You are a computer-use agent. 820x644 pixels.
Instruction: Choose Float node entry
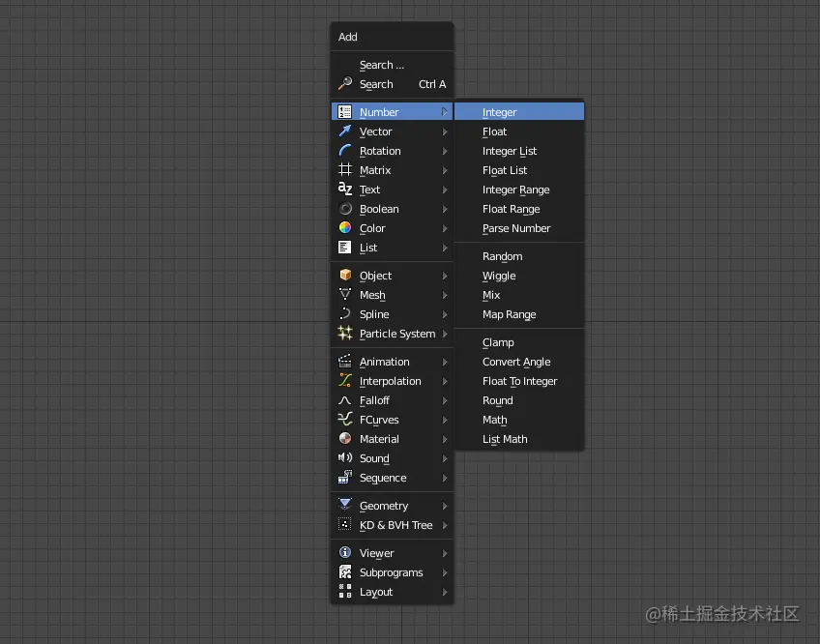pyautogui.click(x=518, y=132)
